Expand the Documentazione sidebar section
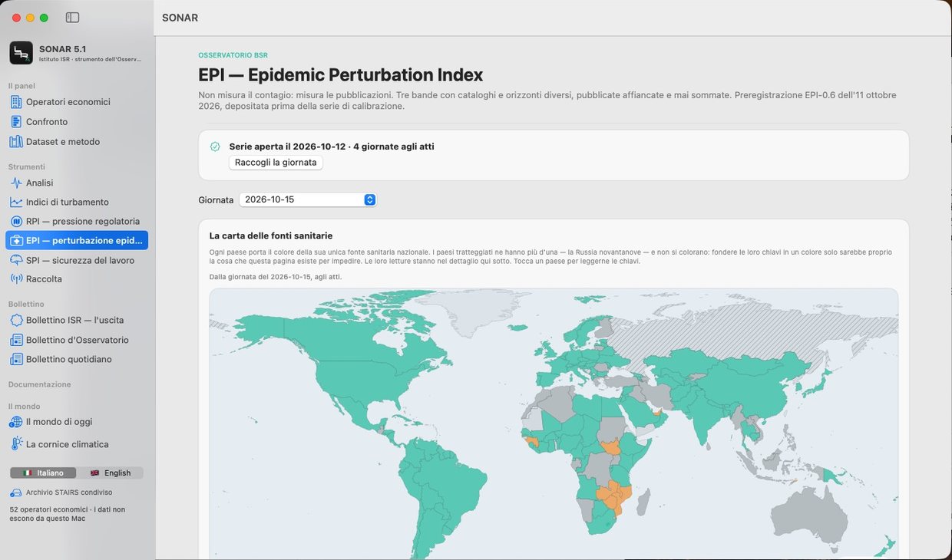Screen dimensions: 952x560 40,384
